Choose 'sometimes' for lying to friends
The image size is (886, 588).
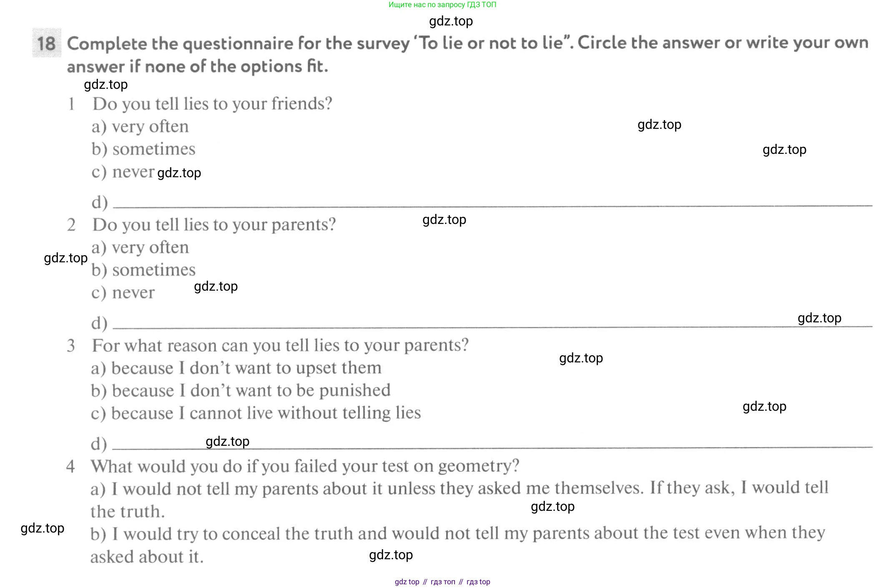pos(143,149)
